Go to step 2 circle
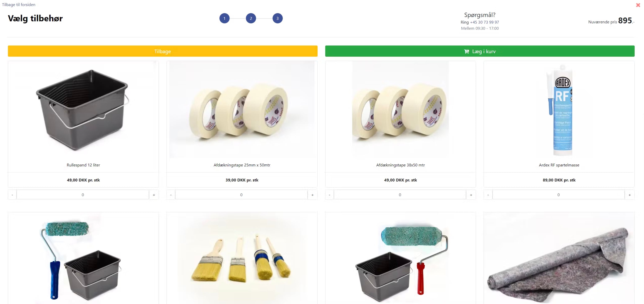644x304 pixels. tap(251, 18)
